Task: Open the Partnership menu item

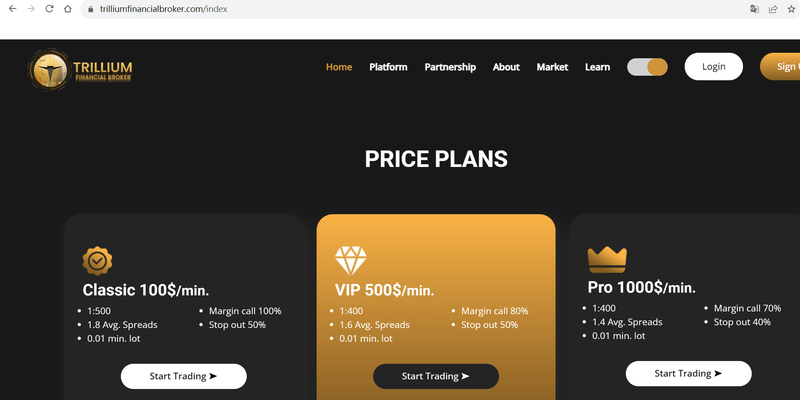Action: pos(450,67)
